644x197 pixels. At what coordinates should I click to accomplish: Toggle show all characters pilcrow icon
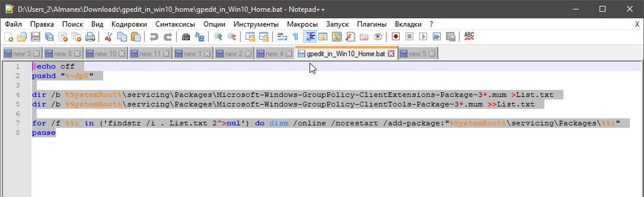tap(295, 37)
